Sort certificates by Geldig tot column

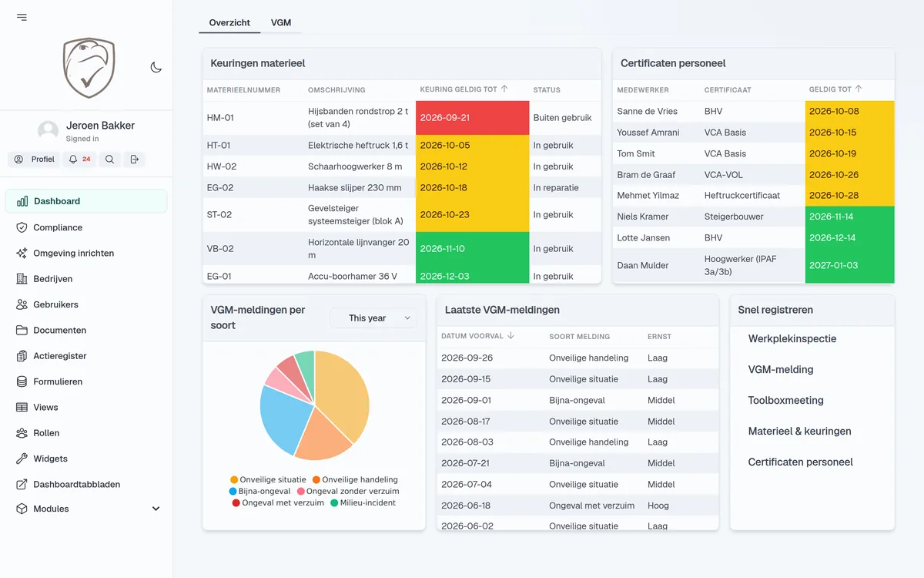click(x=835, y=89)
